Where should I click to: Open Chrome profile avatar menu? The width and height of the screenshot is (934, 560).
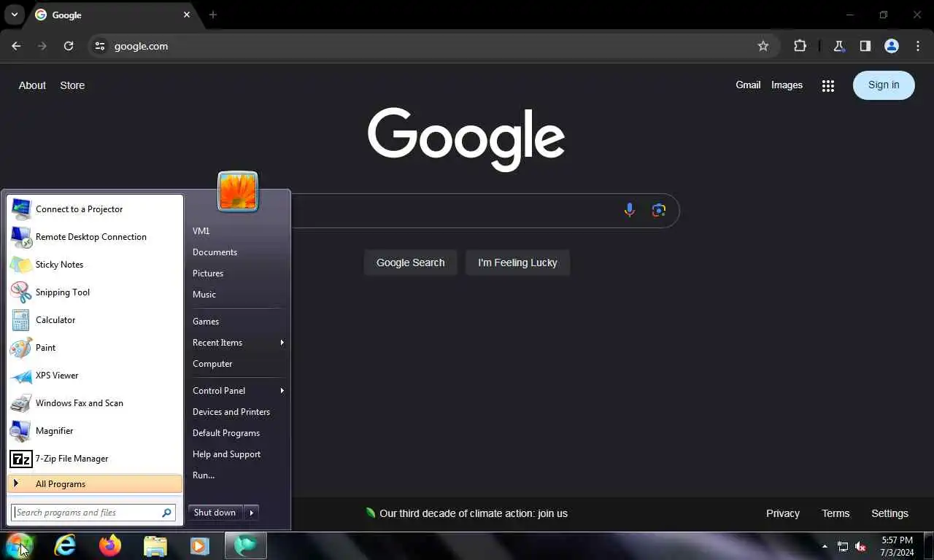pos(892,46)
